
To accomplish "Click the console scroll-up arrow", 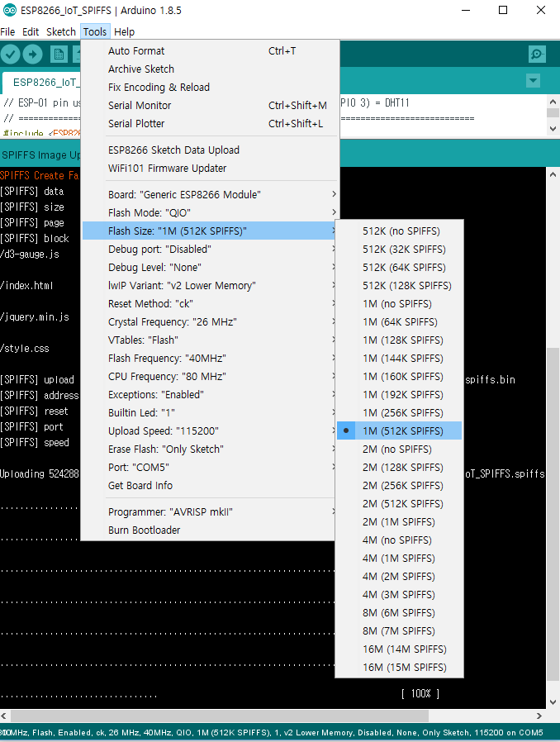I will point(553,174).
